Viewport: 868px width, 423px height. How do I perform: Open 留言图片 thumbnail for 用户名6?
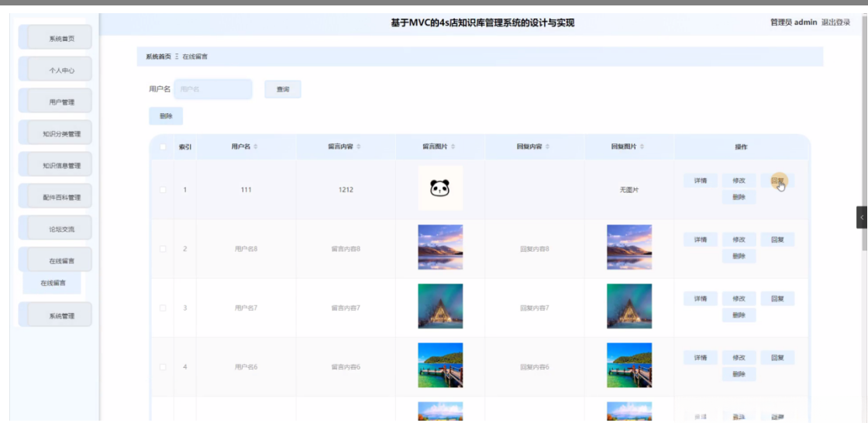click(440, 365)
